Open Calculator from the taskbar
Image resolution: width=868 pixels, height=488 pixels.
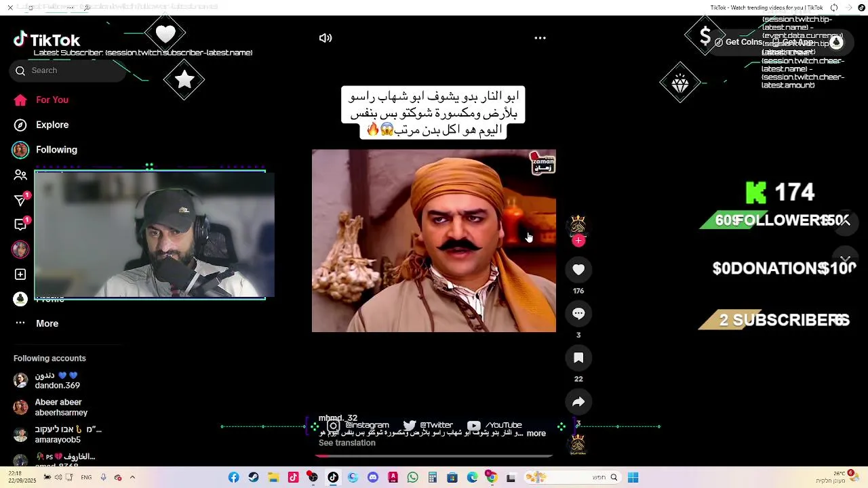[433, 478]
